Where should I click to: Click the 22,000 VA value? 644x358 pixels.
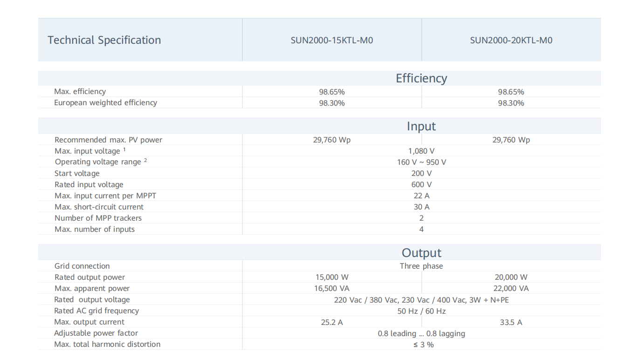tap(511, 289)
